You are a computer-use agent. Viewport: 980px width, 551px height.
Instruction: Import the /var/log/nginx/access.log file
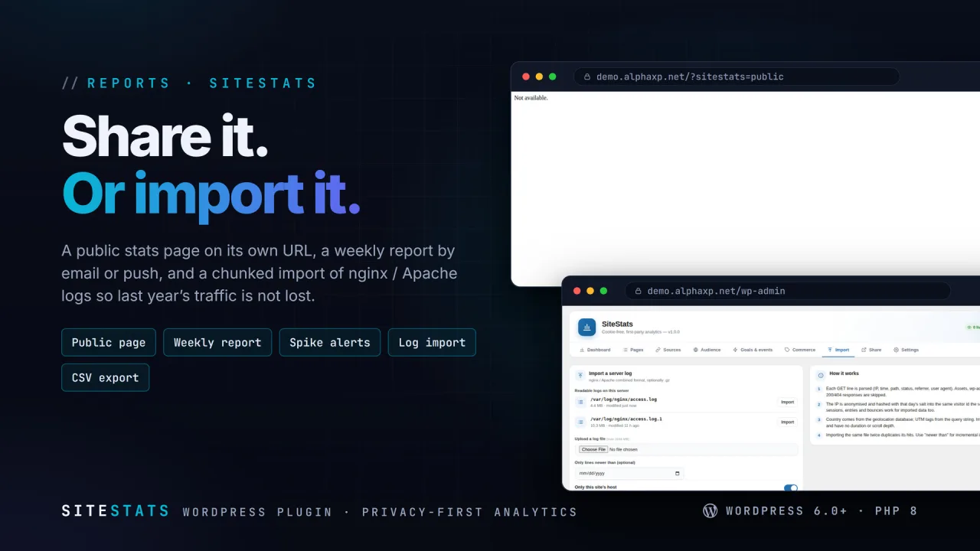(787, 402)
